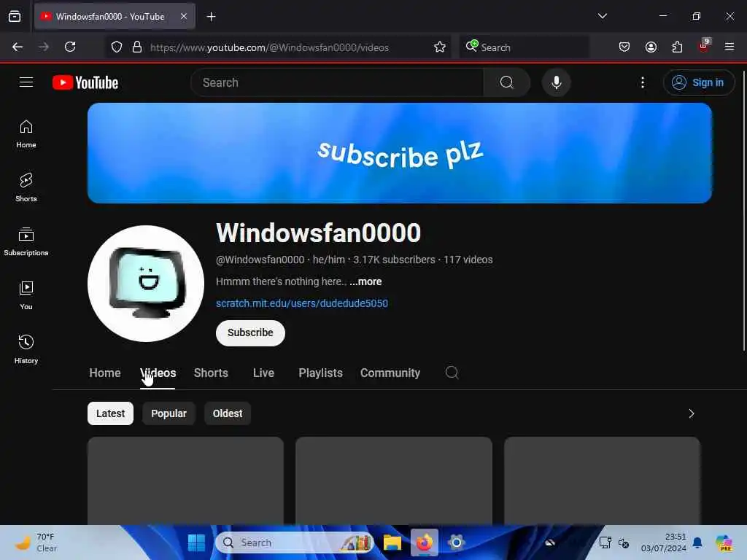Screen dimensions: 747x560
Task: Click the YouTube search magnifier button
Action: (507, 82)
